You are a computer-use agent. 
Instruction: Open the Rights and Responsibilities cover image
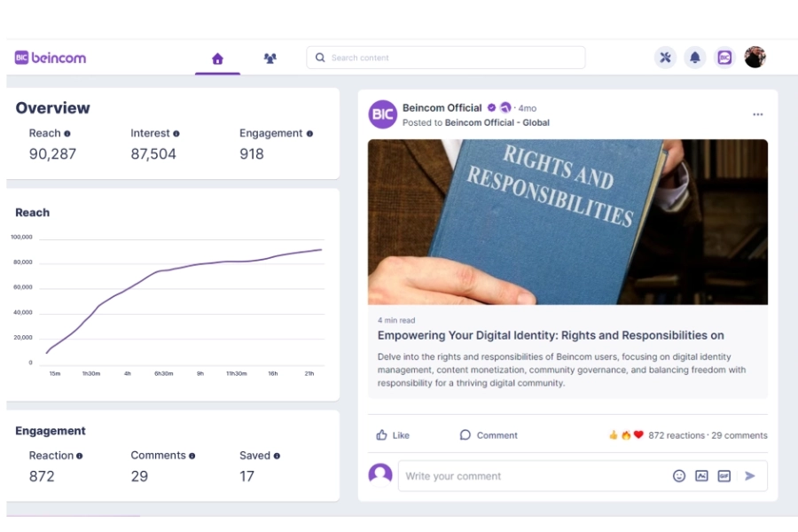567,222
